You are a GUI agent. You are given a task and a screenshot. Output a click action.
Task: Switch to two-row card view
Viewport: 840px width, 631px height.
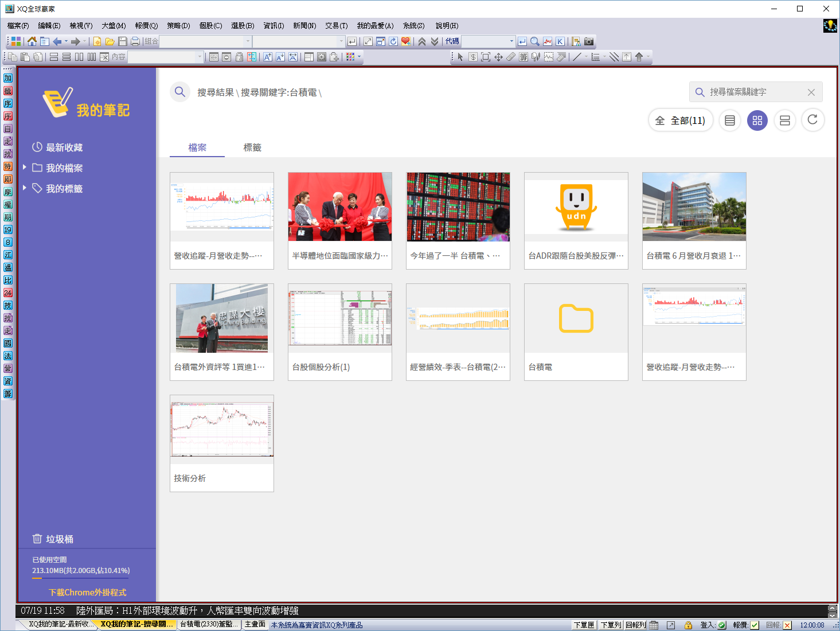click(x=785, y=120)
